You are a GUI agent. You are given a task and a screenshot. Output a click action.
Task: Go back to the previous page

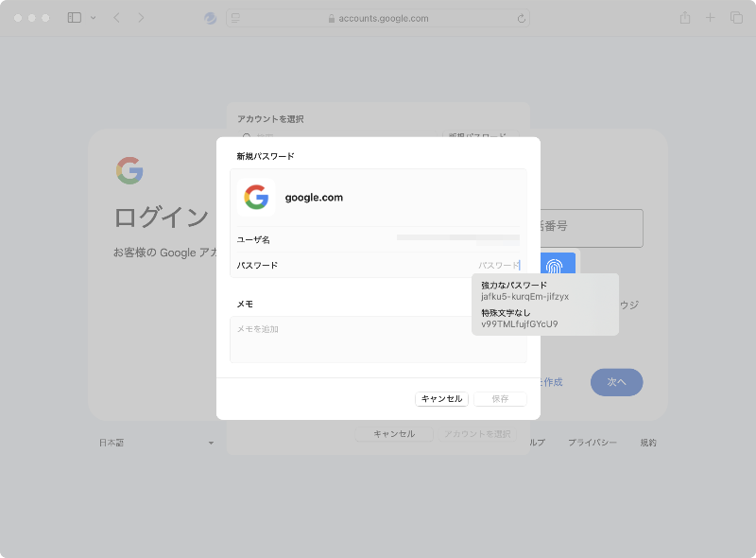[x=116, y=18]
